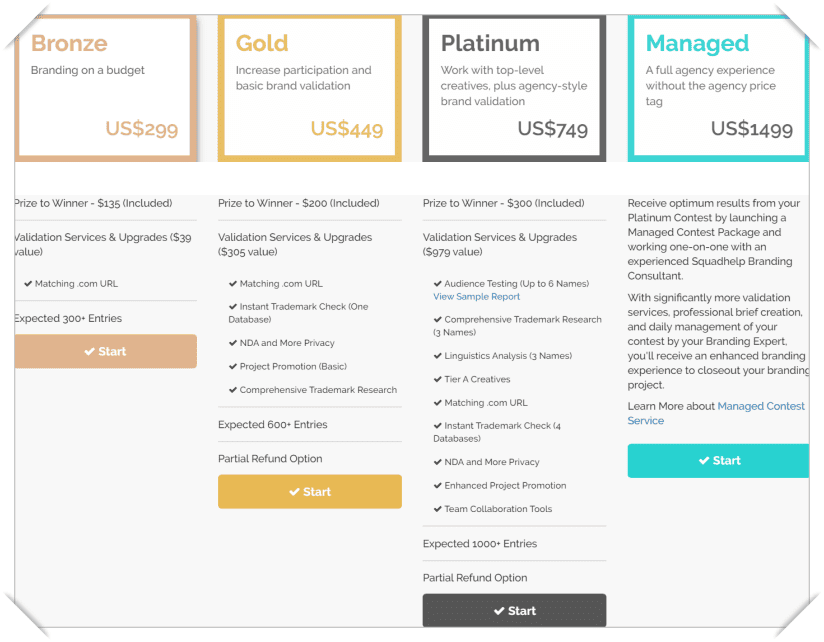Select the Bronze pricing card header
824x642 pixels.
pos(106,88)
